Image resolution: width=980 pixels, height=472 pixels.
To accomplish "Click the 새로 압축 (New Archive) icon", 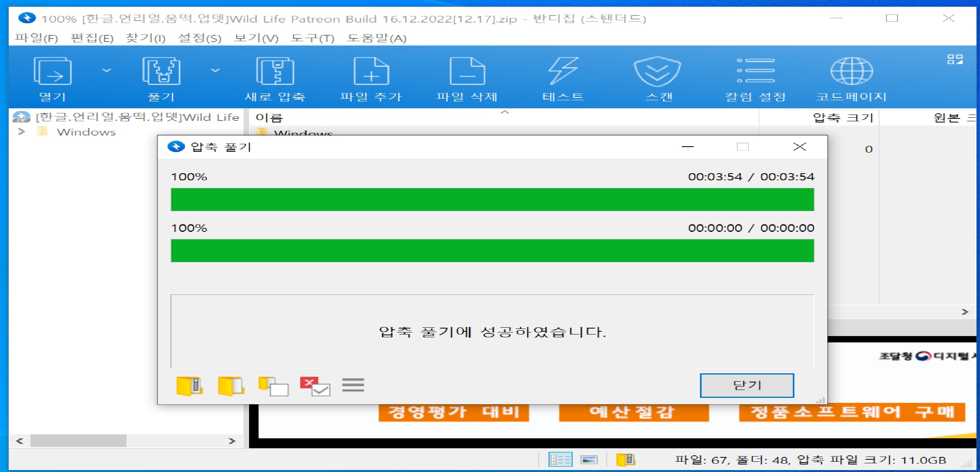I will click(x=275, y=71).
